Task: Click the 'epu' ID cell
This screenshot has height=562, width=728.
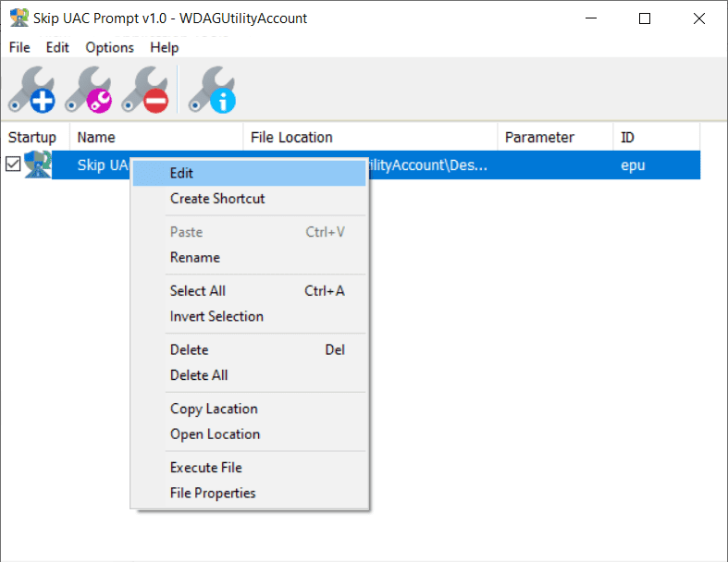Action: tap(633, 165)
